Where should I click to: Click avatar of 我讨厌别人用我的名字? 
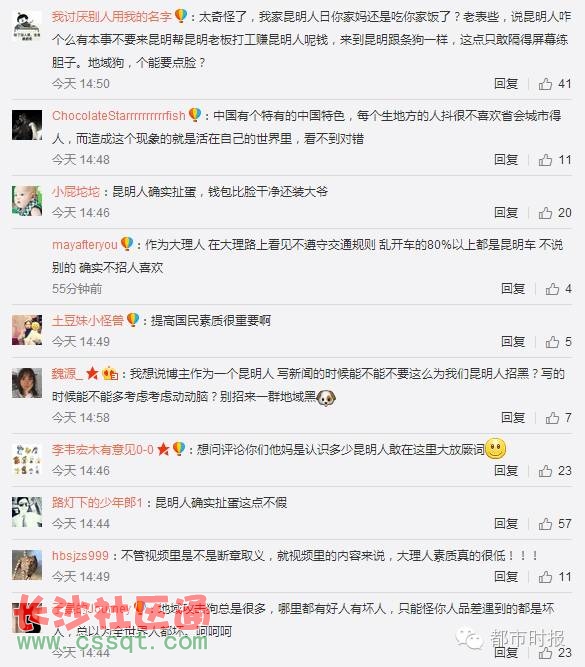tap(27, 26)
